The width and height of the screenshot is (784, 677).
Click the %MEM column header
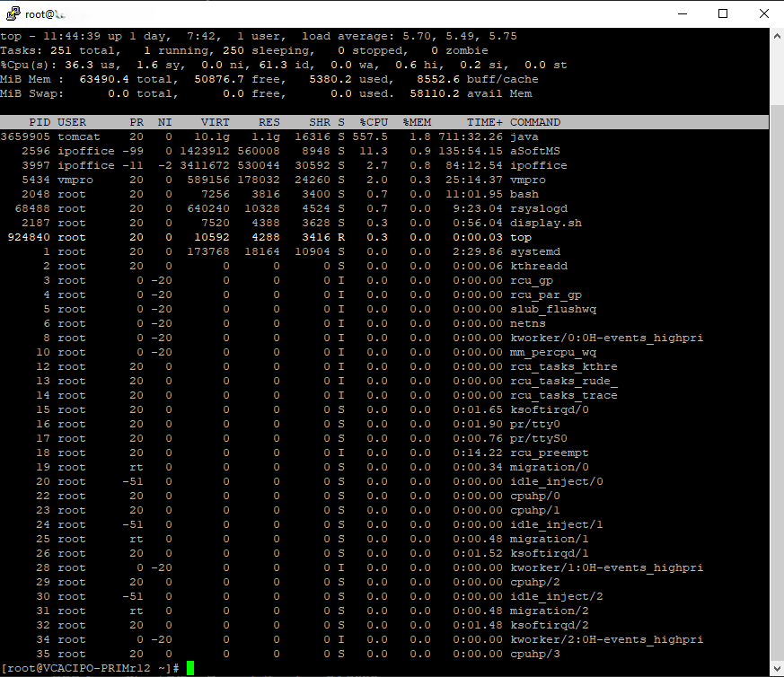coord(417,122)
